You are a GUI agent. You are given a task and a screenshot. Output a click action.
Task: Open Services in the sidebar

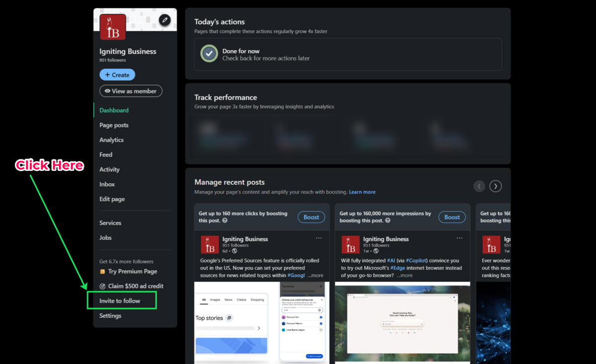(110, 223)
